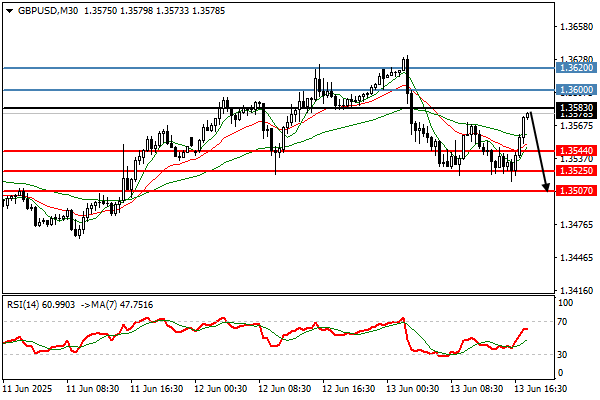The height and width of the screenshot is (400, 600).
Task: Select the RSI 30 level on indicator scale
Action: coord(564,355)
